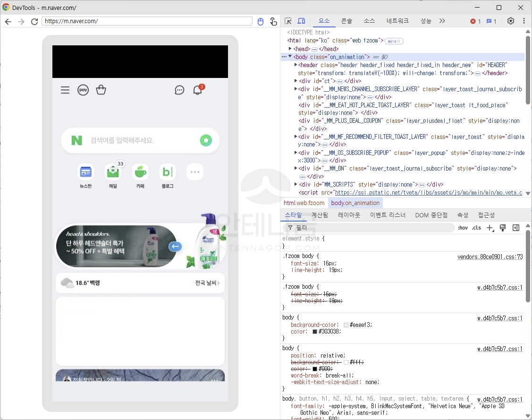Go forward with the forward arrow
The image size is (532, 420).
pyautogui.click(x=21, y=21)
